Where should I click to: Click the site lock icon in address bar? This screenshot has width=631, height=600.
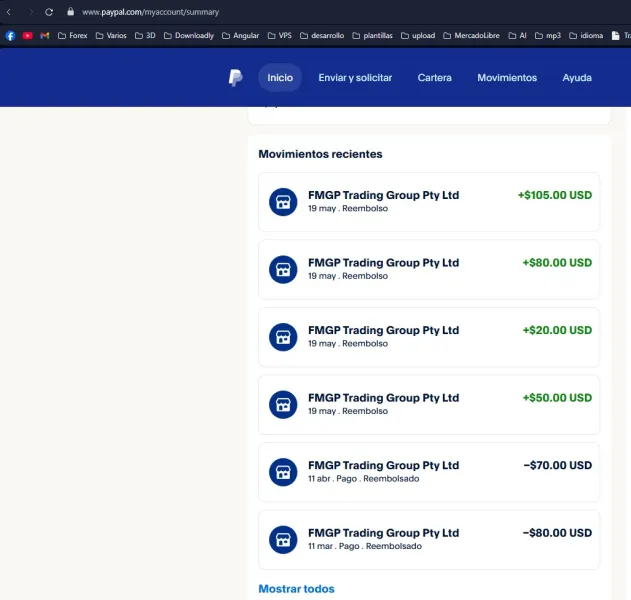70,12
